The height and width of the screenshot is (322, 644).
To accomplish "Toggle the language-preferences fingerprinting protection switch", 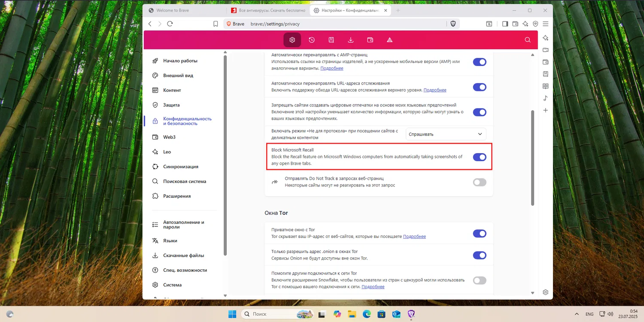I will click(480, 112).
